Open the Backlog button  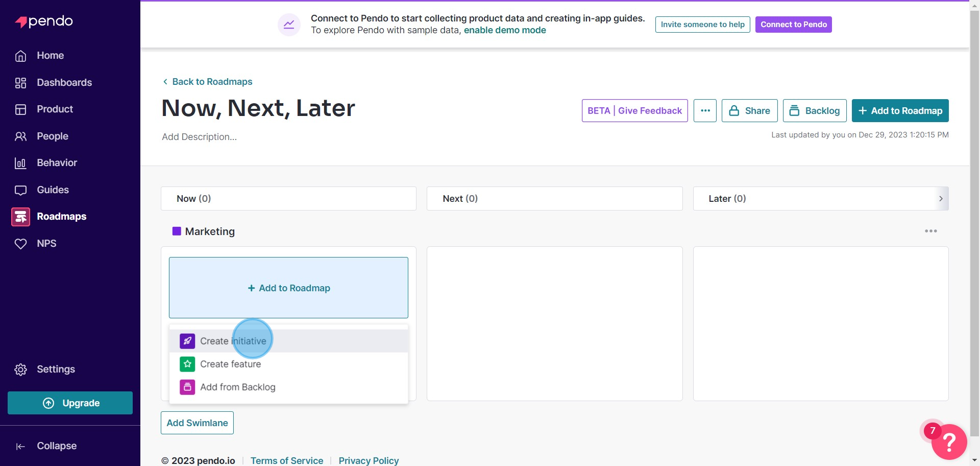pyautogui.click(x=815, y=110)
